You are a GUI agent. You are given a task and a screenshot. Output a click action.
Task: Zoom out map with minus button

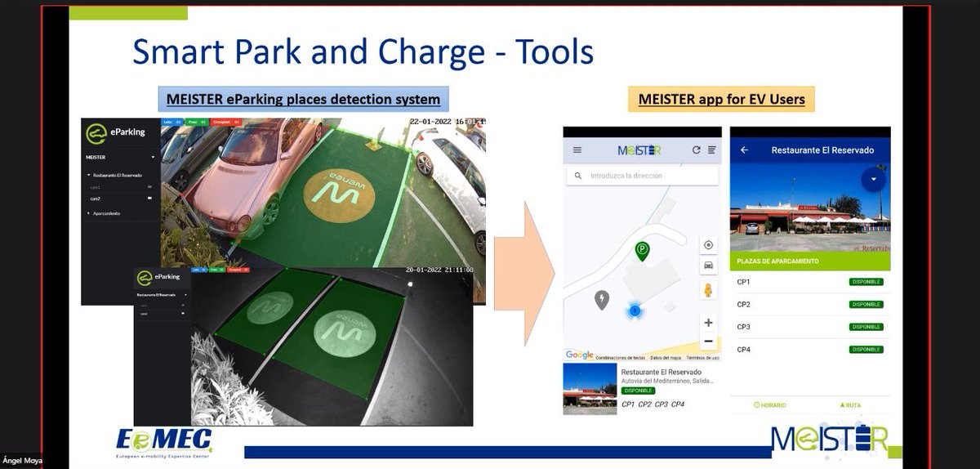click(708, 342)
